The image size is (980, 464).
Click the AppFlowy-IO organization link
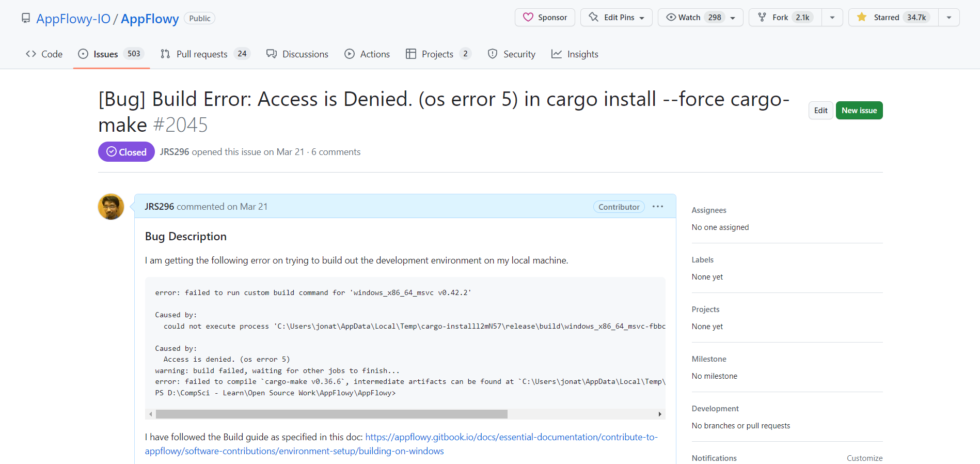pyautogui.click(x=73, y=19)
